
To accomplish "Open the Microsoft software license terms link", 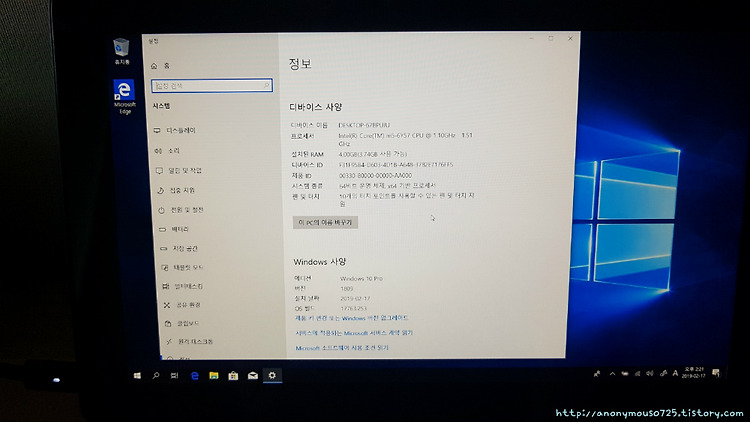I will point(342,348).
